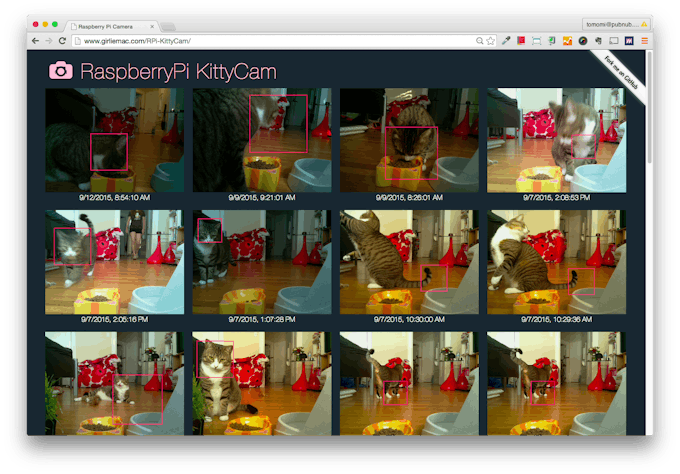
Task: Bookmark this page with the star icon
Action: coord(490,41)
